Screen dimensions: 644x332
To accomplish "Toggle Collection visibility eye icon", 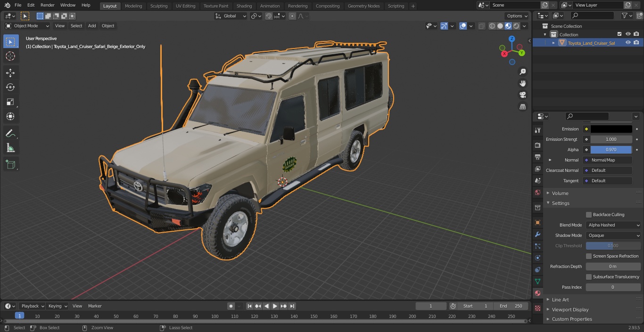I will [x=628, y=34].
